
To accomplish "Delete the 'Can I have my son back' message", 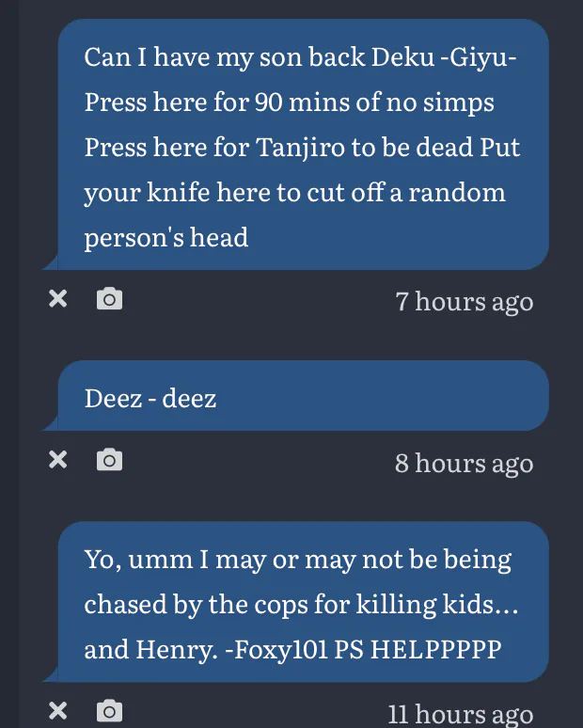I will click(58, 299).
